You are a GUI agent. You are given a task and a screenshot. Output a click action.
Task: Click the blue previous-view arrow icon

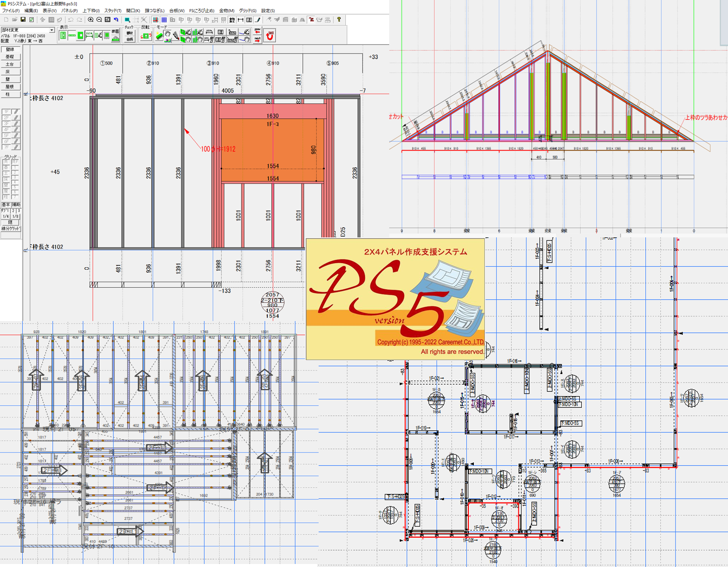point(116,20)
